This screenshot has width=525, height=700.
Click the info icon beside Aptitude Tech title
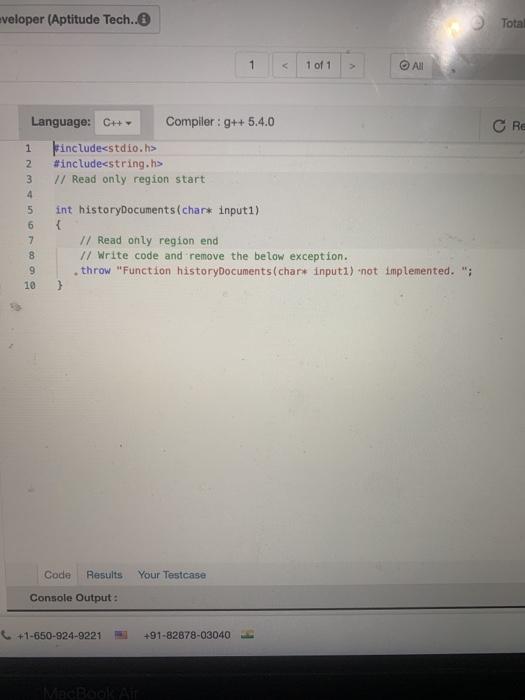coord(144,19)
